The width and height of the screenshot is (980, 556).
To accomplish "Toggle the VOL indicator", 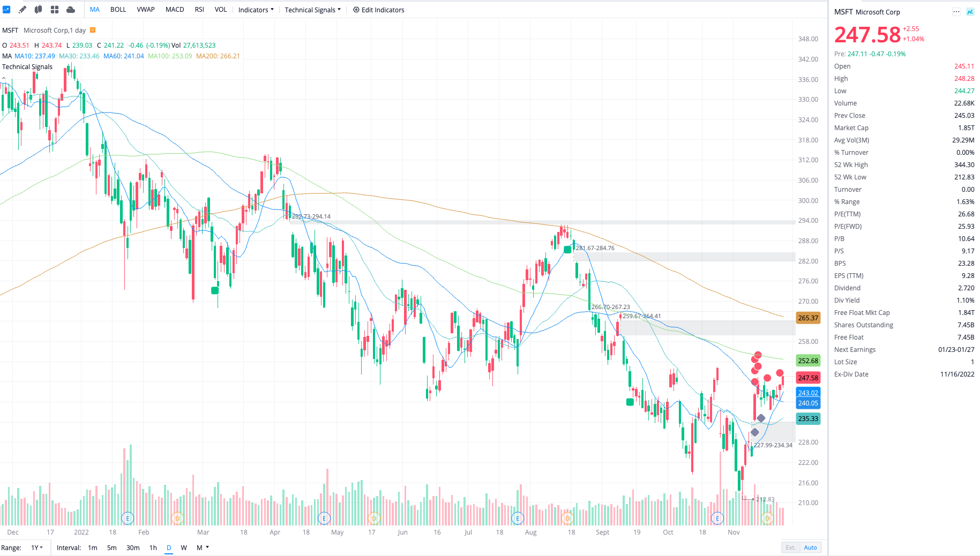I will click(x=220, y=9).
